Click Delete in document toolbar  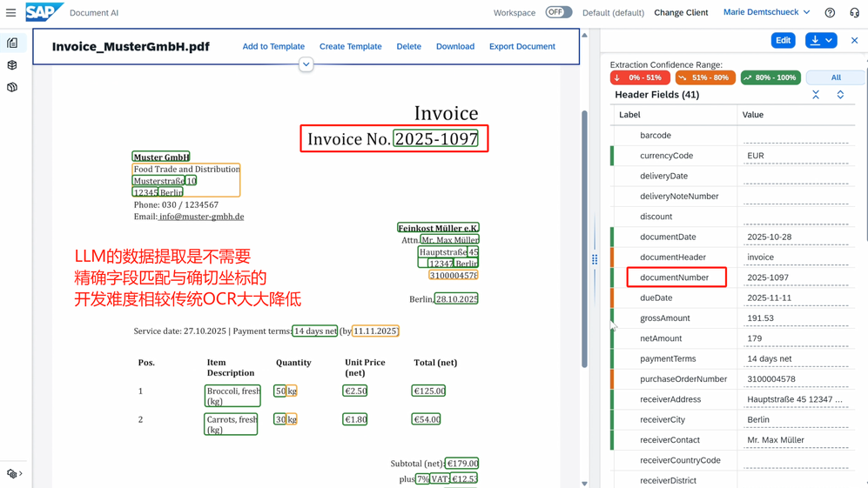click(x=408, y=46)
